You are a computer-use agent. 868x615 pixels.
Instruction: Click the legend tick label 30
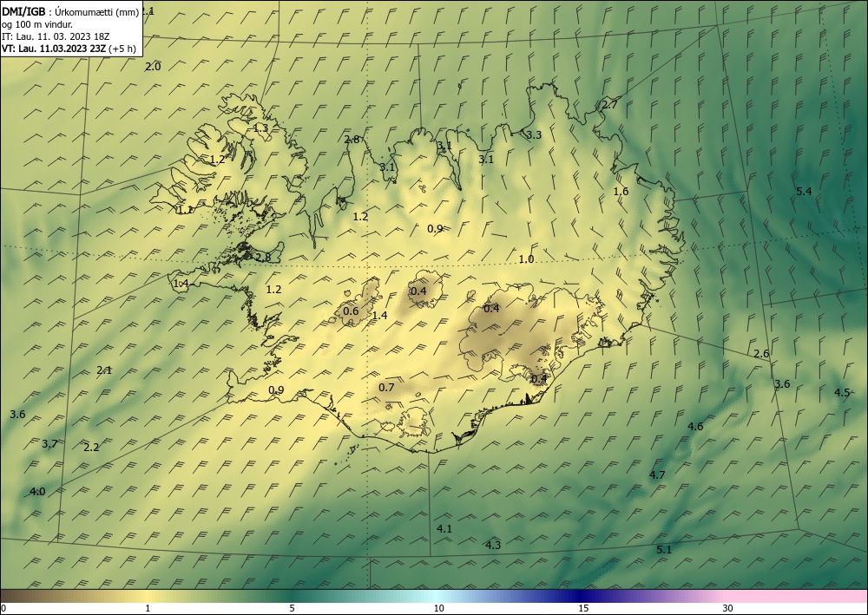coord(728,608)
